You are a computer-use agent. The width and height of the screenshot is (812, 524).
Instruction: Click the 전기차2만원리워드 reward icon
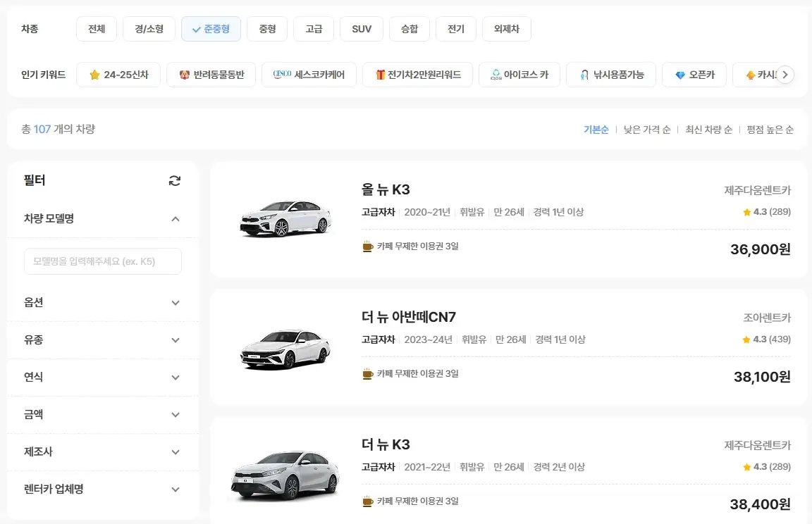point(381,74)
